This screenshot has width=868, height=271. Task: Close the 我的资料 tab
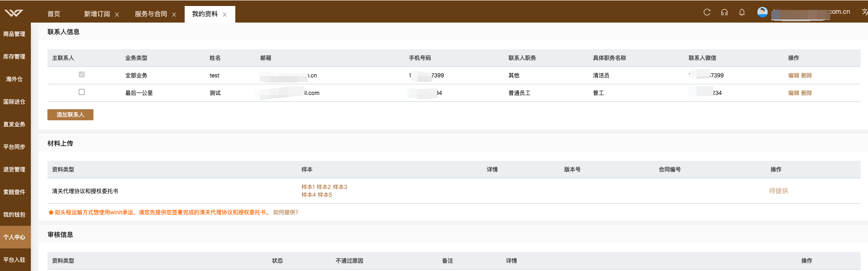point(225,15)
